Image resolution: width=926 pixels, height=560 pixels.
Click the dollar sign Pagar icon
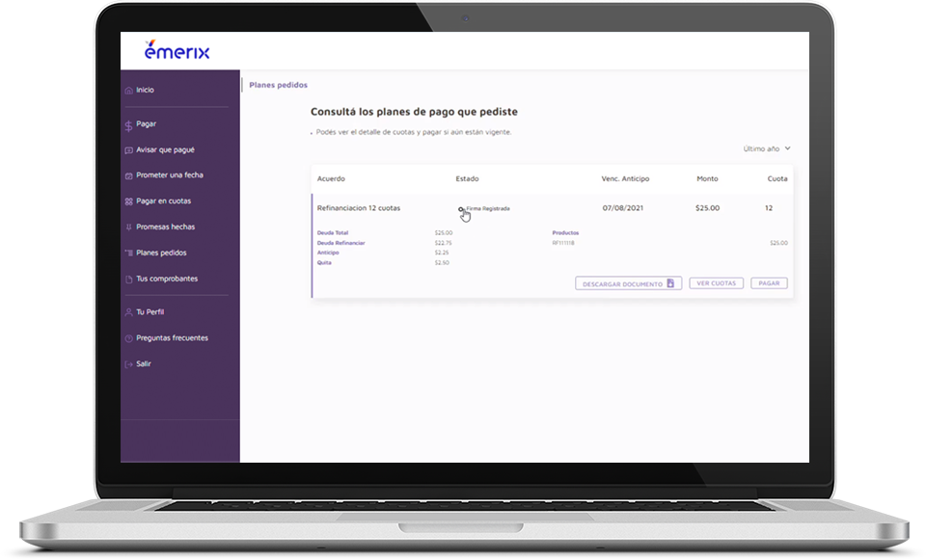pyautogui.click(x=128, y=124)
